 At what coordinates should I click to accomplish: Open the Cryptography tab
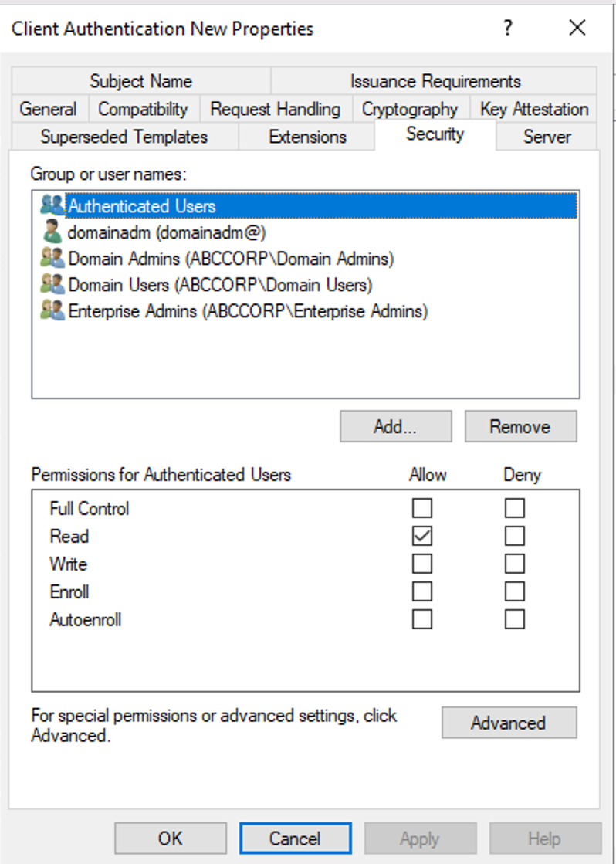pos(410,109)
